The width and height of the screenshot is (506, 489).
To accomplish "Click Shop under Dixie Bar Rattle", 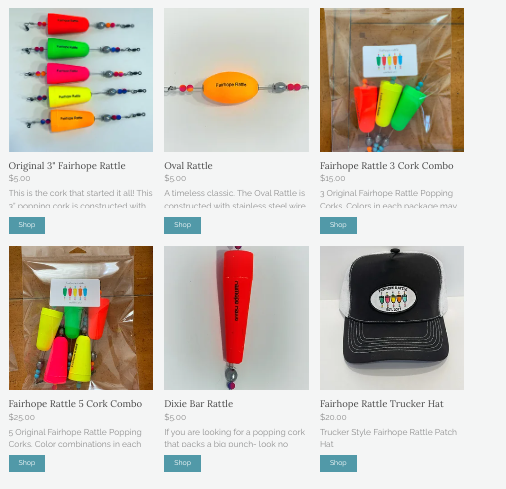I will [182, 463].
